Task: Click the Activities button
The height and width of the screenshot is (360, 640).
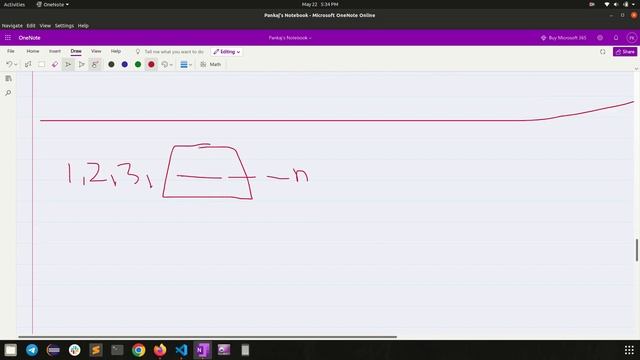Action: click(x=14, y=4)
